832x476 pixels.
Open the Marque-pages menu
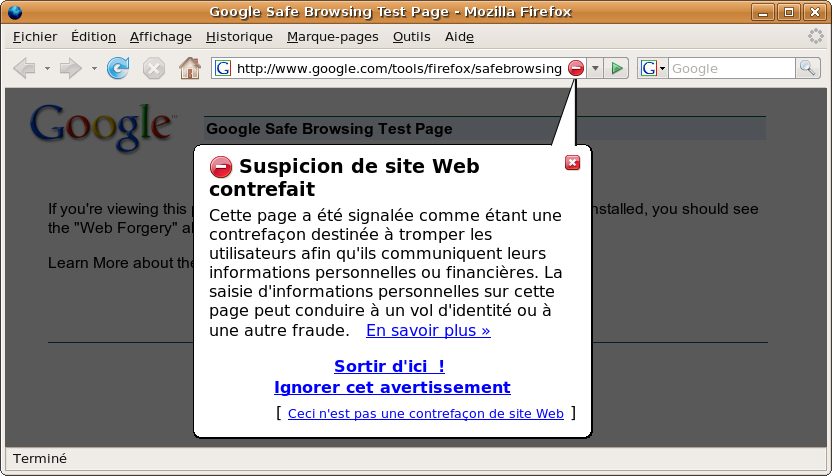332,36
